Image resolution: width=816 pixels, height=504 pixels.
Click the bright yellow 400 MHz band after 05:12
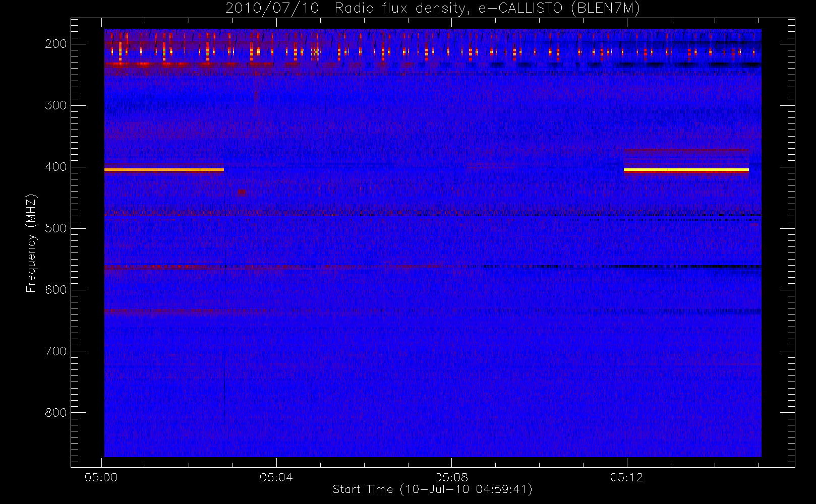tap(686, 170)
